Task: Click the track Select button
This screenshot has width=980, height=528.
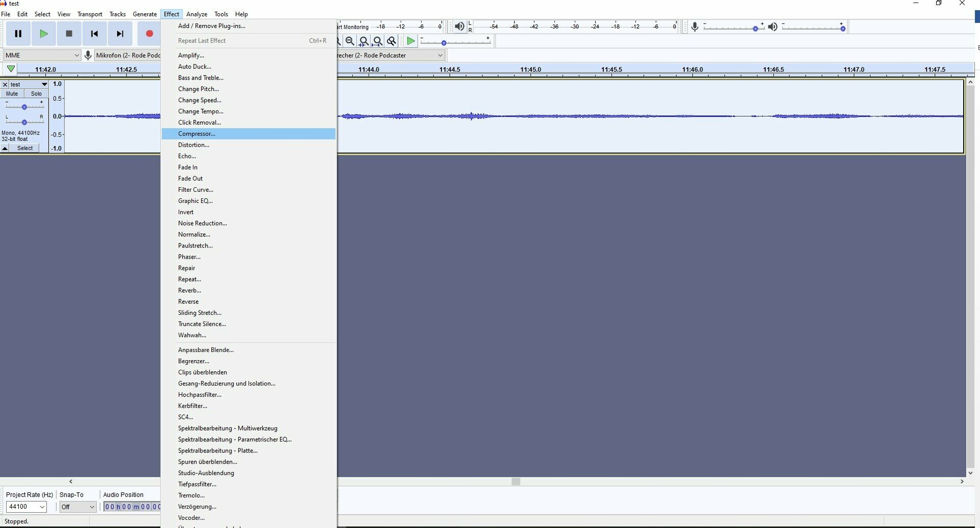Action: point(24,148)
